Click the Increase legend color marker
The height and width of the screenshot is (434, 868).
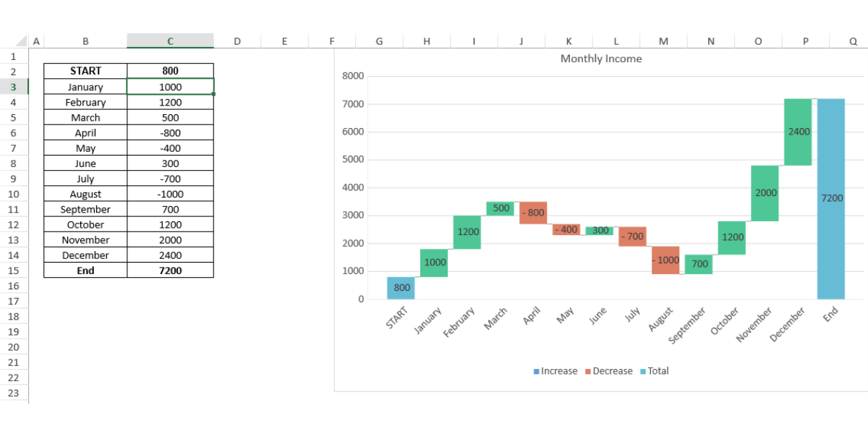click(537, 371)
